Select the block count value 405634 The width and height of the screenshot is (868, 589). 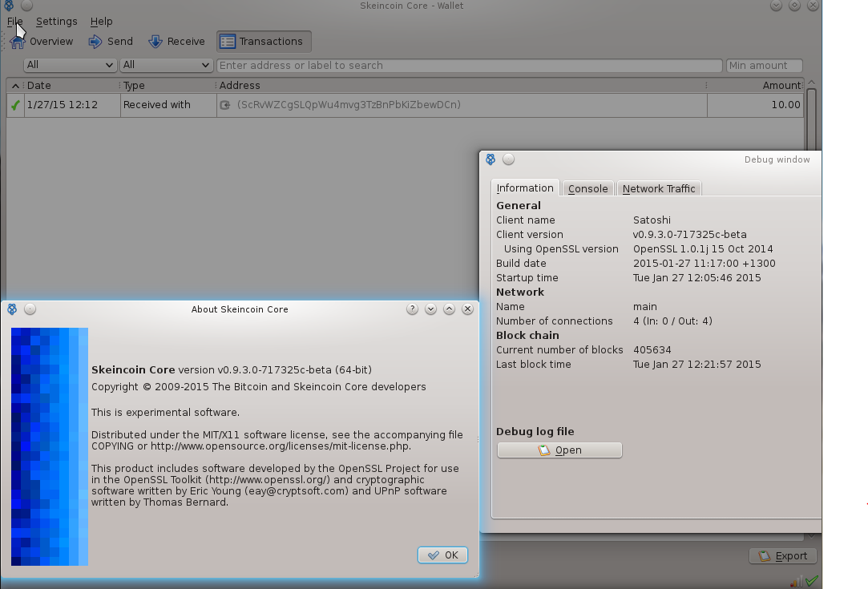(x=652, y=350)
